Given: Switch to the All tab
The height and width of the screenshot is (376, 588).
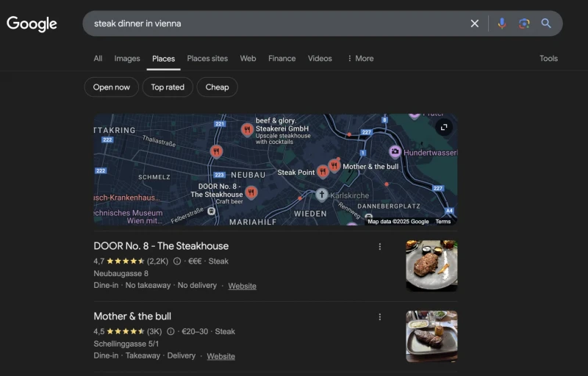Looking at the screenshot, I should 98,59.
